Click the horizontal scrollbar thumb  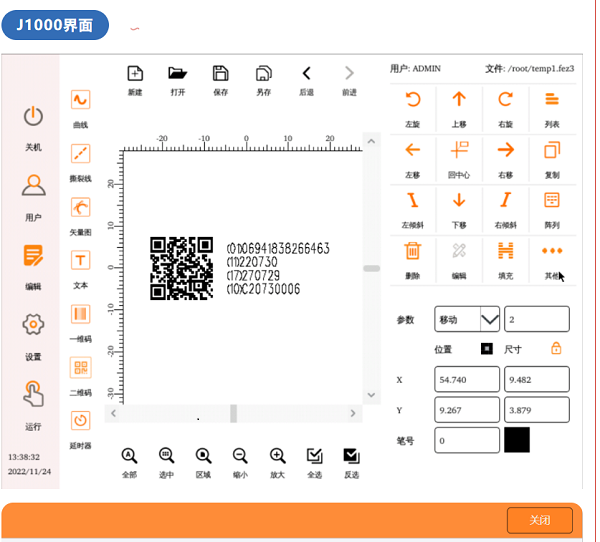233,413
